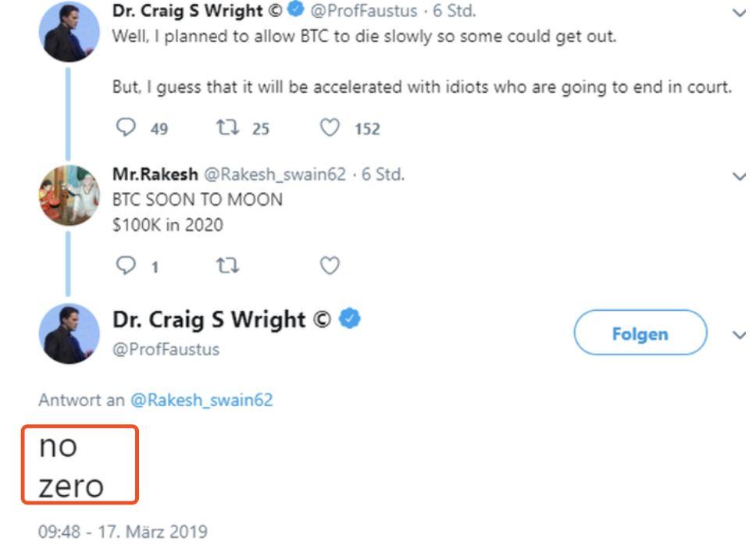
Task: Open options chevron on Mr.Rakesh's tweet
Action: tap(739, 176)
